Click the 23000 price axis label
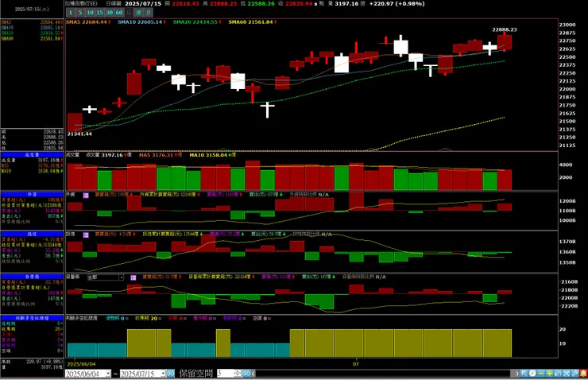Viewport: 588px width, 380px height. pos(567,25)
